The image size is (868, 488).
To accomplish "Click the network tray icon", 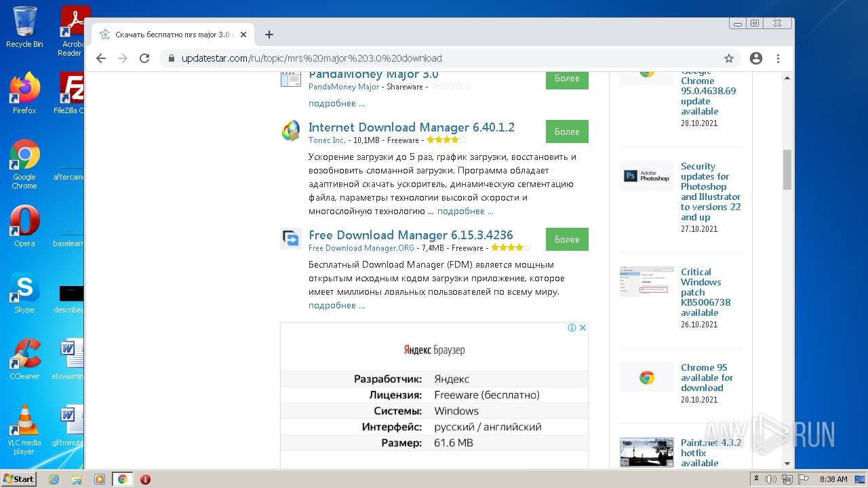I will (787, 479).
